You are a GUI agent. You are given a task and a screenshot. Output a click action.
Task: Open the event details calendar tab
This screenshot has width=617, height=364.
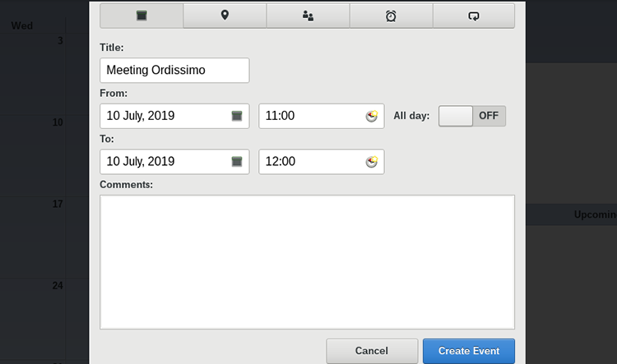point(141,16)
